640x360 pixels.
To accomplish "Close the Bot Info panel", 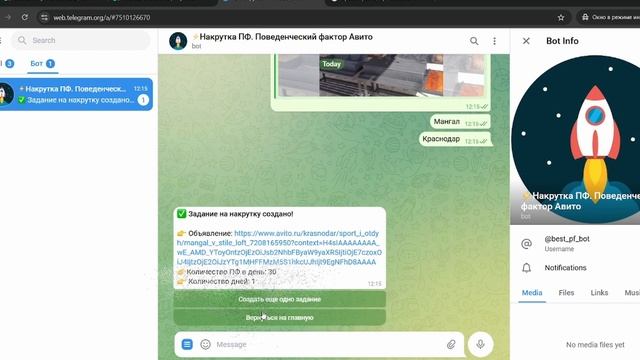I will click(x=526, y=41).
